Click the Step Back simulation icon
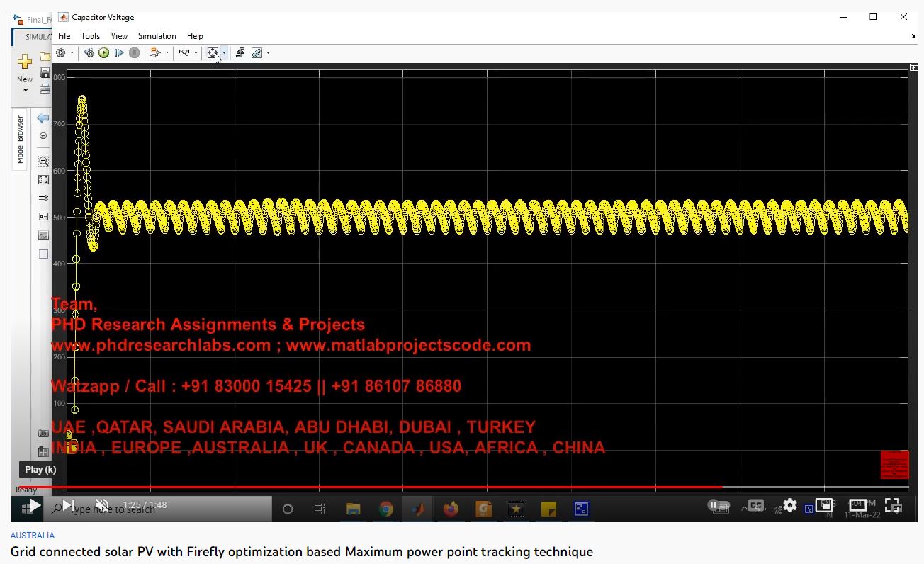The height and width of the screenshot is (564, 924). pyautogui.click(x=89, y=53)
